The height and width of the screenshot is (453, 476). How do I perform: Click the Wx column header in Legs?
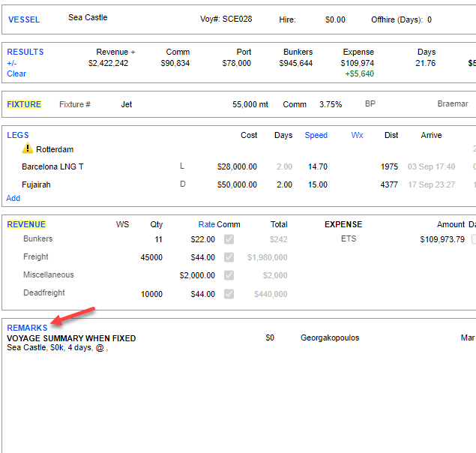[x=357, y=136]
